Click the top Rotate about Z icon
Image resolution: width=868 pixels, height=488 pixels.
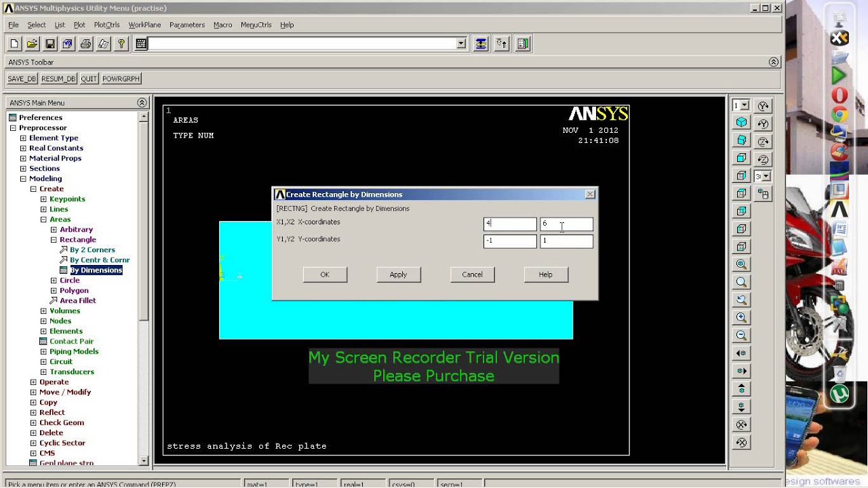pos(764,142)
